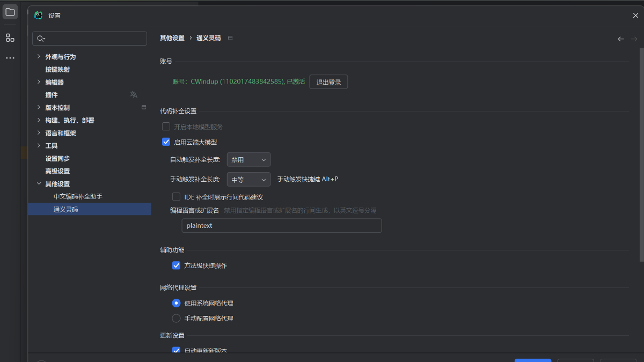Click the 网络代理设置 section header
Screen dimensions: 644x362
(178, 287)
